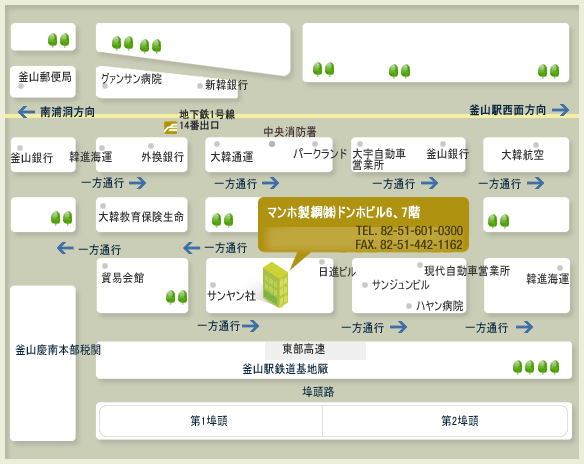Select the 現代自動車営業所 label
Viewport: 584px width, 464px height.
point(467,271)
